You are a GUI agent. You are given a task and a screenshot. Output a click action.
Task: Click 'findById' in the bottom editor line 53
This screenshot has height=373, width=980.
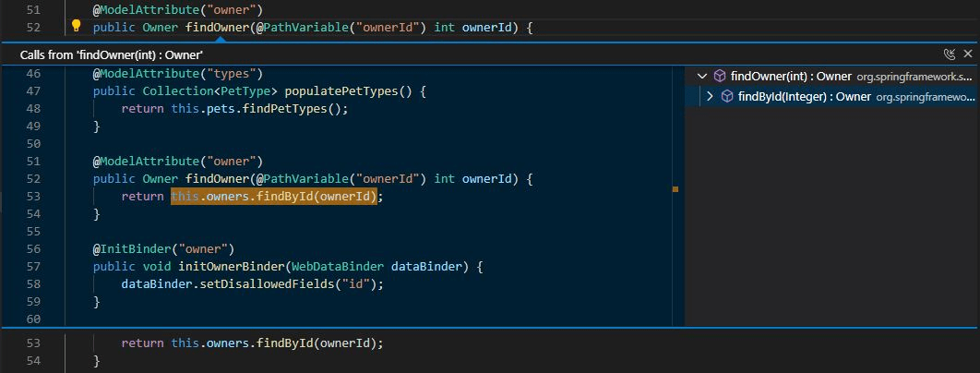(x=284, y=343)
